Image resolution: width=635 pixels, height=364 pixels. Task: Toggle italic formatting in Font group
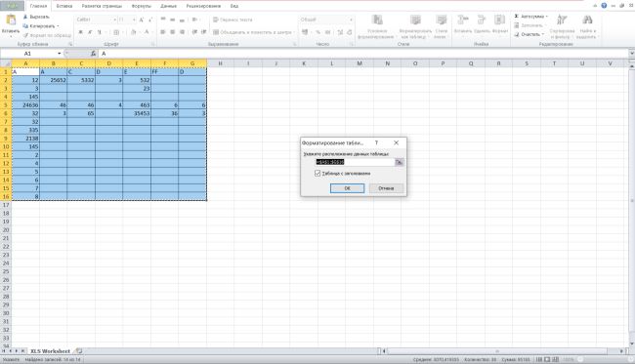point(90,32)
